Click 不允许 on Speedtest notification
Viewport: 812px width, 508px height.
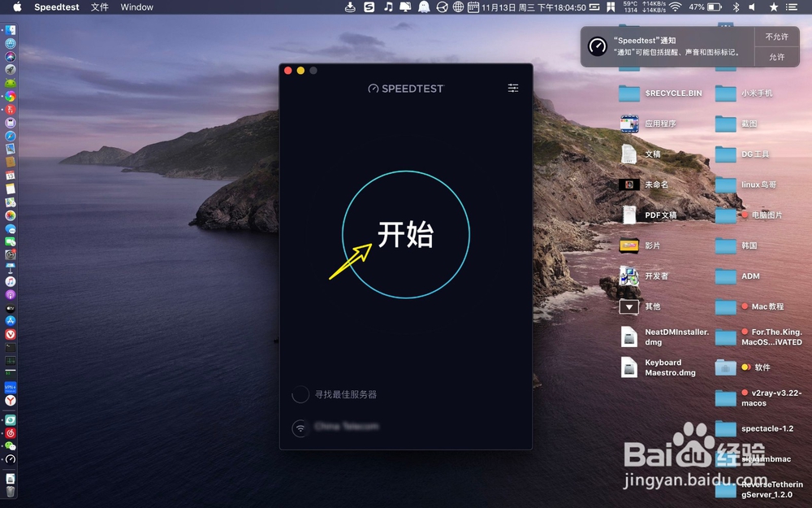[x=776, y=37]
